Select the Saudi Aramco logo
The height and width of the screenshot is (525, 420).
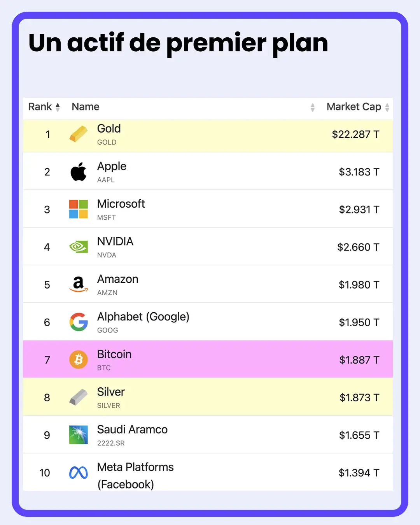(79, 435)
